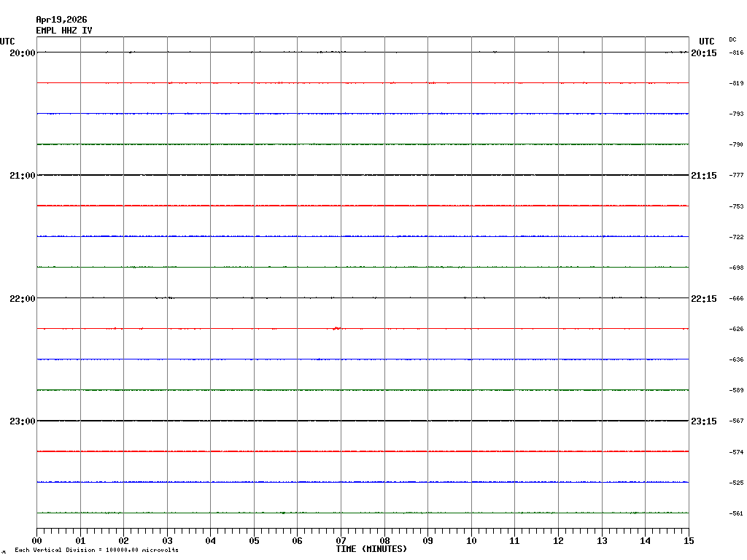Select the 21:00 hour label
Screen dimensions: 747x560
[22, 176]
